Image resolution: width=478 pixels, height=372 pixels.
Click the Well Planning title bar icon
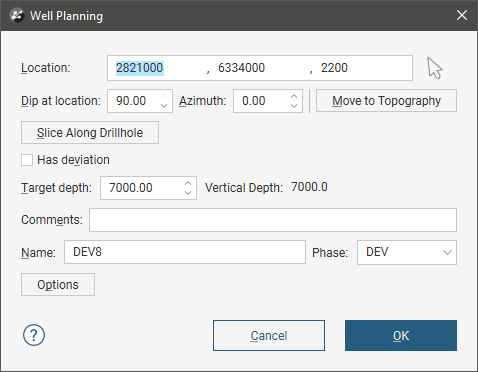(17, 15)
